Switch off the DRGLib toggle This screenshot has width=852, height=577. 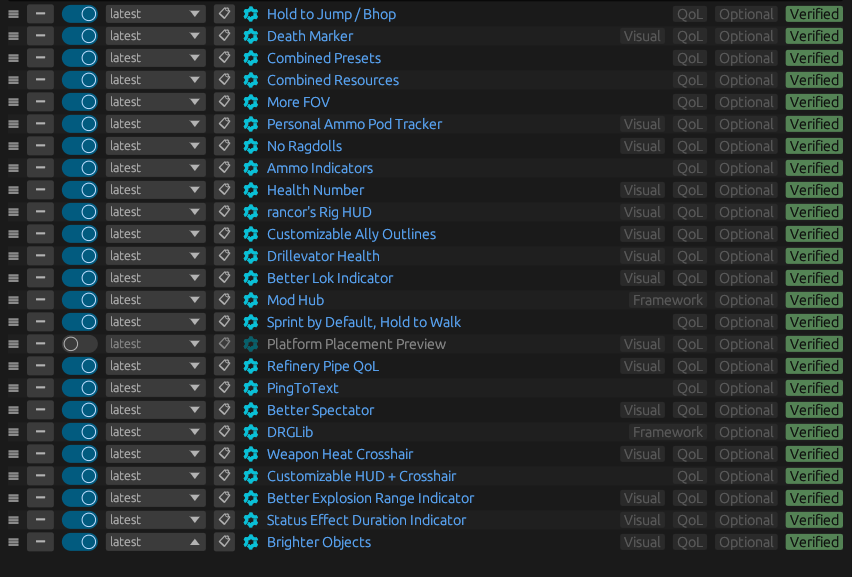[x=79, y=432]
